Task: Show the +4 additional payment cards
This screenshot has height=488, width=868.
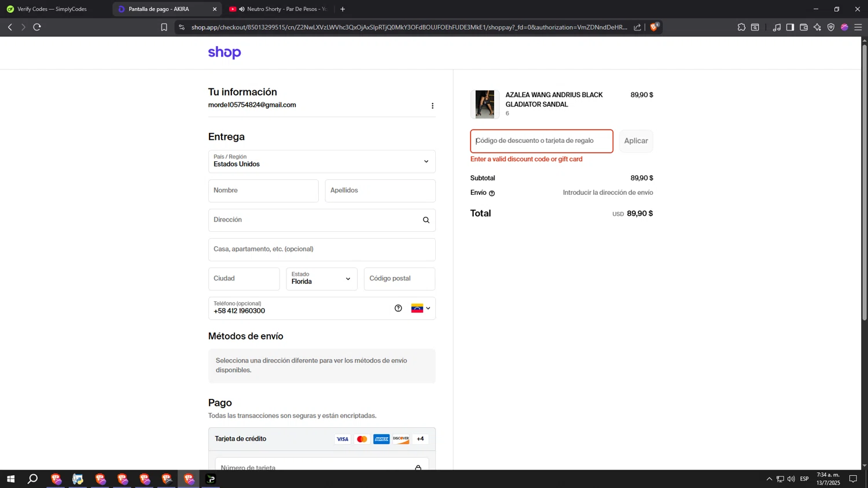Action: (420, 439)
